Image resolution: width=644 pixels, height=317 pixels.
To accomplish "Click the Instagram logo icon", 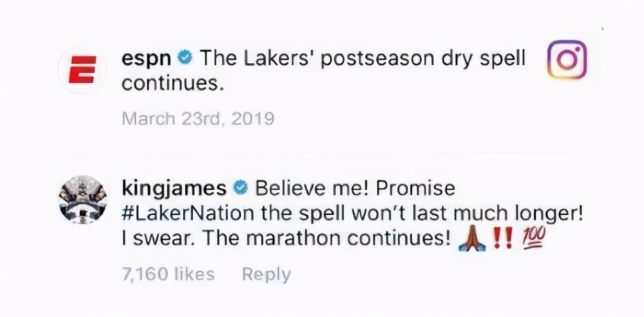I will (567, 60).
